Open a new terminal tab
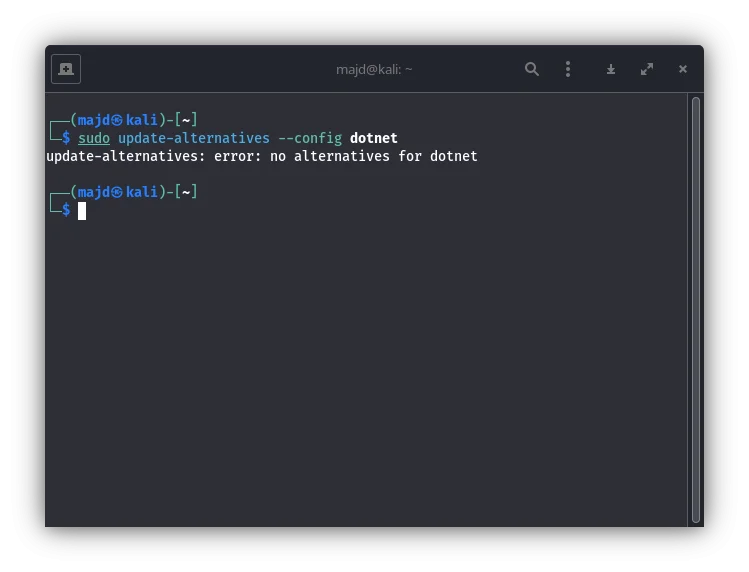Screen dimensions: 749x572 [x=66, y=69]
